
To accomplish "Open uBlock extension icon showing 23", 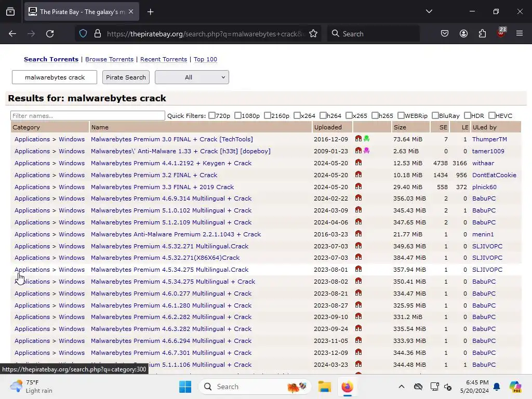I will click(501, 33).
